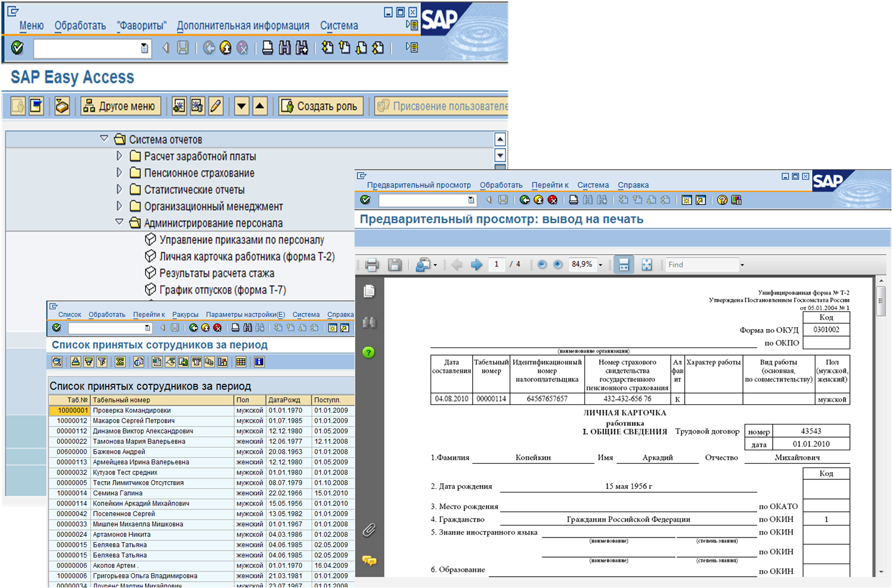Expand the Расчет заработной платы folder

[x=119, y=156]
